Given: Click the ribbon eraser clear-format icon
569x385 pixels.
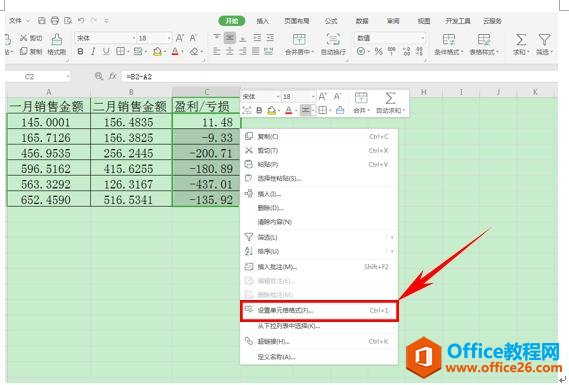Looking at the screenshot, I should point(195,52).
